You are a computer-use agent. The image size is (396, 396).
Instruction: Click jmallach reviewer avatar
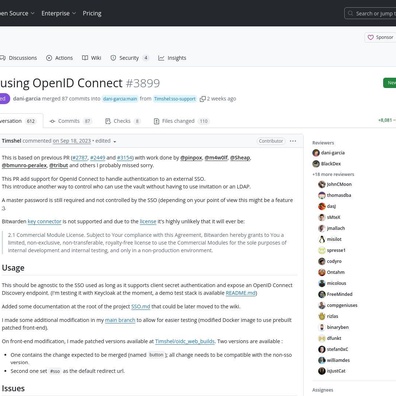(x=322, y=228)
